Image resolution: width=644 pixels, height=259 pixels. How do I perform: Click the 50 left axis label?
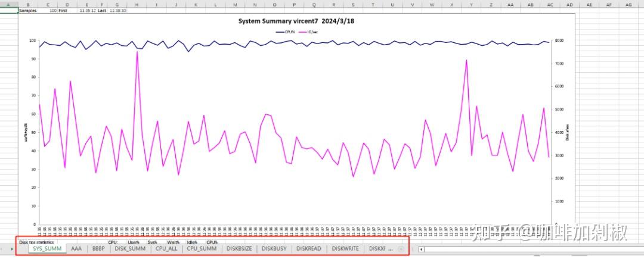click(x=33, y=132)
